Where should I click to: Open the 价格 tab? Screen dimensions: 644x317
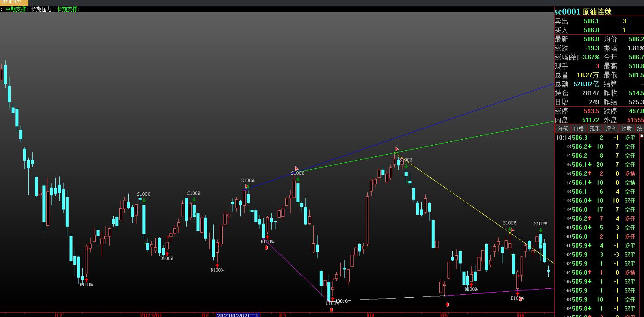click(578, 129)
